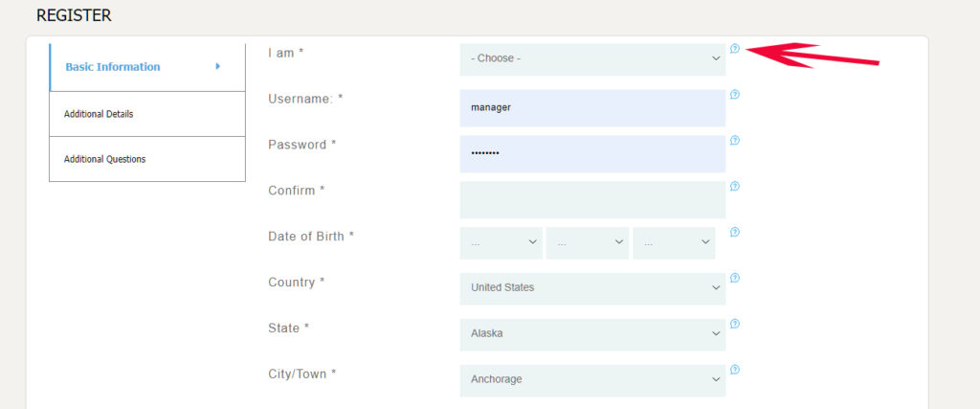Click the arrow icon on Basic Information tab

coord(218,66)
